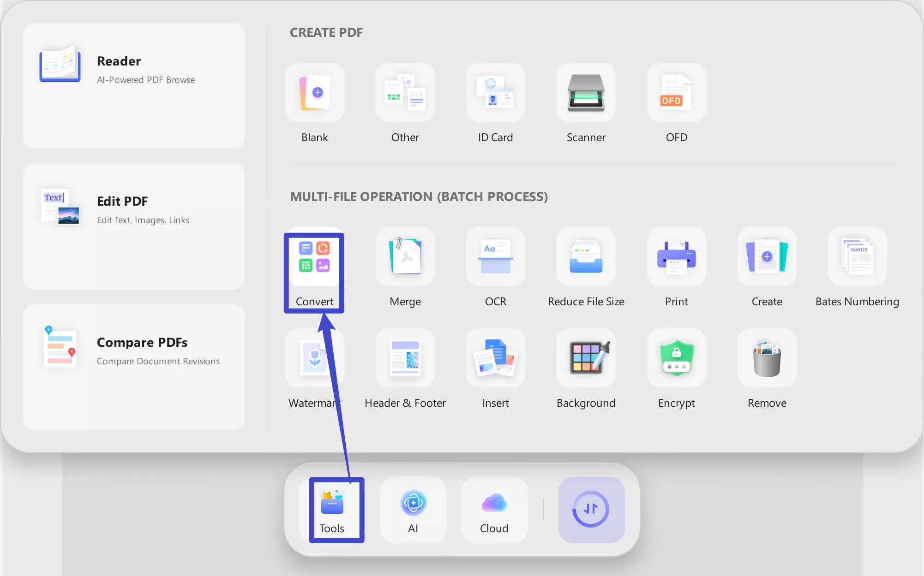Image resolution: width=924 pixels, height=576 pixels.
Task: Open the Compare PDFs card
Action: pyautogui.click(x=134, y=367)
